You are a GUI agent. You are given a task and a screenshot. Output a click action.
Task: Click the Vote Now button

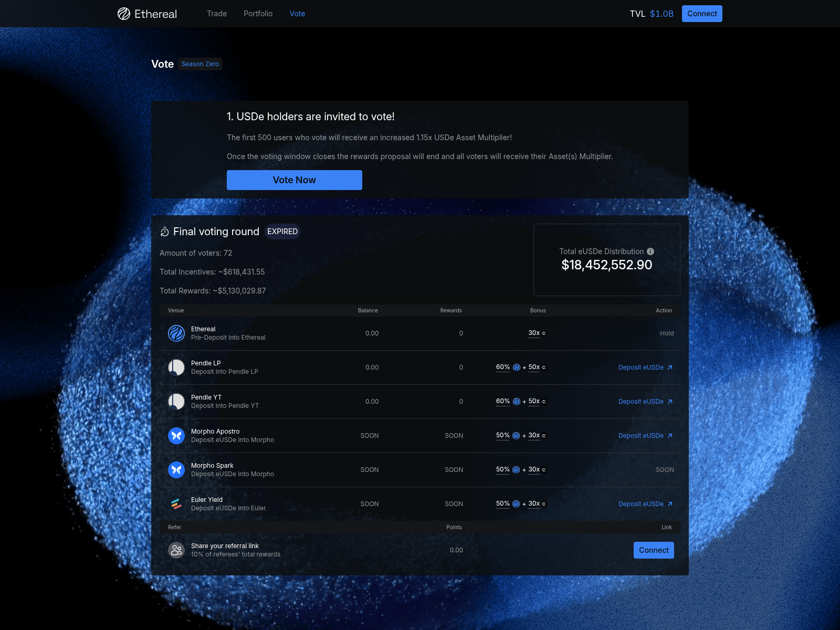pos(295,180)
